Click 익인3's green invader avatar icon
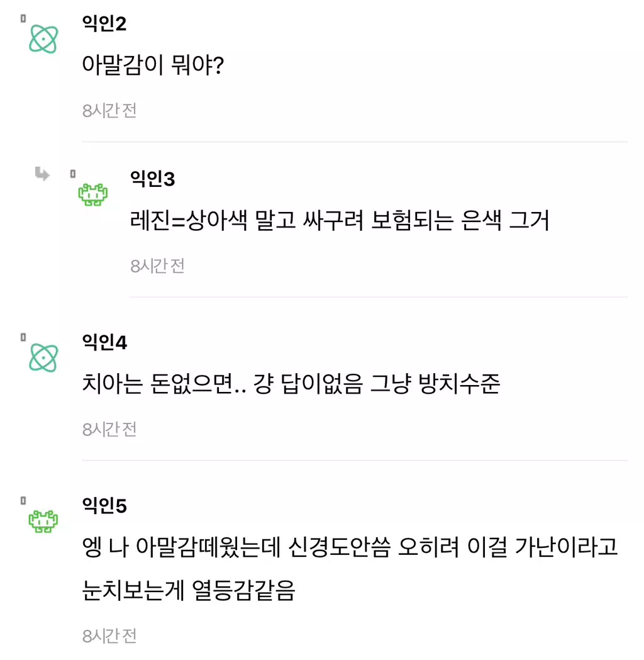 pyautogui.click(x=93, y=194)
